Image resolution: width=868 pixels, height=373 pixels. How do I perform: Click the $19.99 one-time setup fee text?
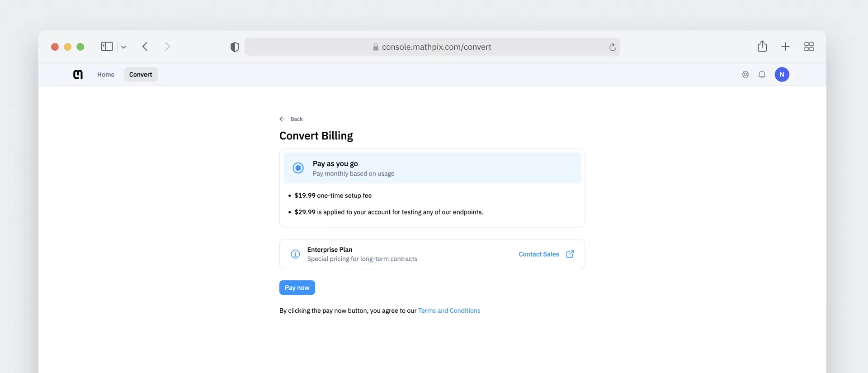click(333, 196)
